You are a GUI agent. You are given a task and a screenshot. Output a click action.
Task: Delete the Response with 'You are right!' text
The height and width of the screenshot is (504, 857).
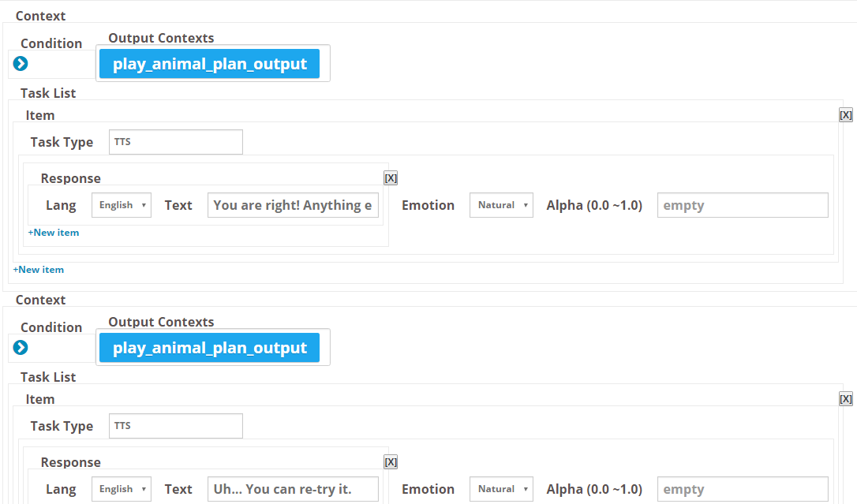tap(391, 178)
